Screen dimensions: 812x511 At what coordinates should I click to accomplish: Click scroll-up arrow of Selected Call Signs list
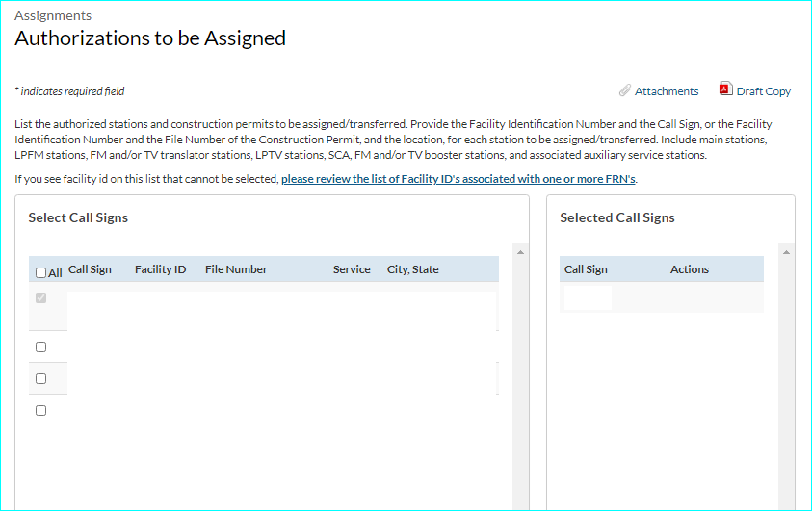point(787,252)
